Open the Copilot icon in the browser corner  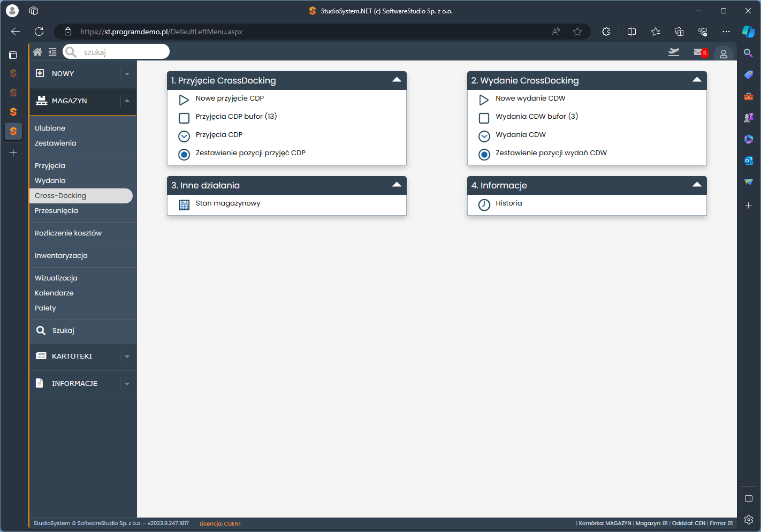[748, 32]
